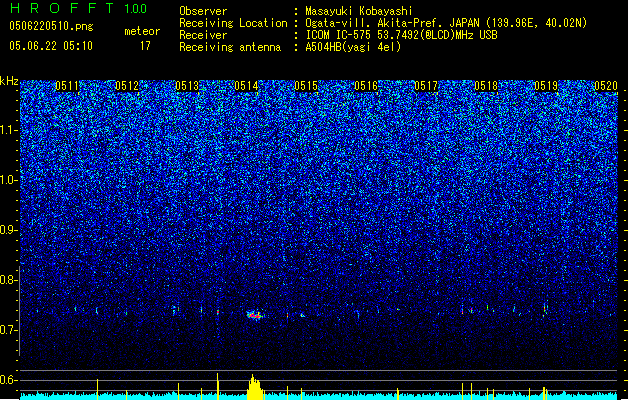Click the 'Receiver' field label
This screenshot has height=400, width=629.
203,35
